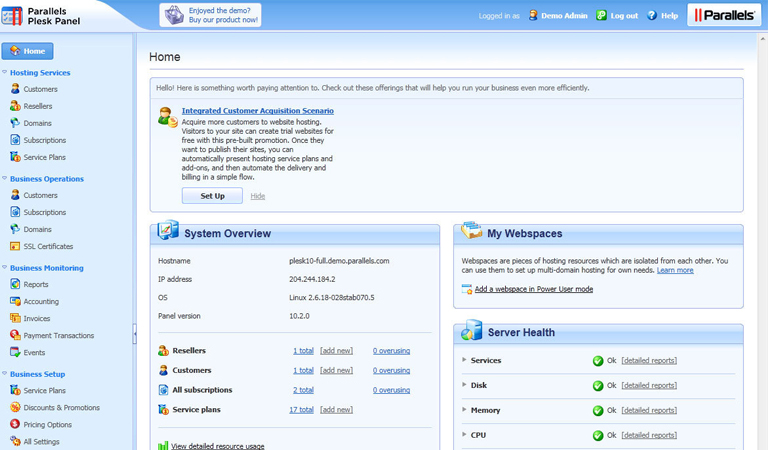Click the page scrollbar up arrow
This screenshot has width=768, height=450.
763,38
